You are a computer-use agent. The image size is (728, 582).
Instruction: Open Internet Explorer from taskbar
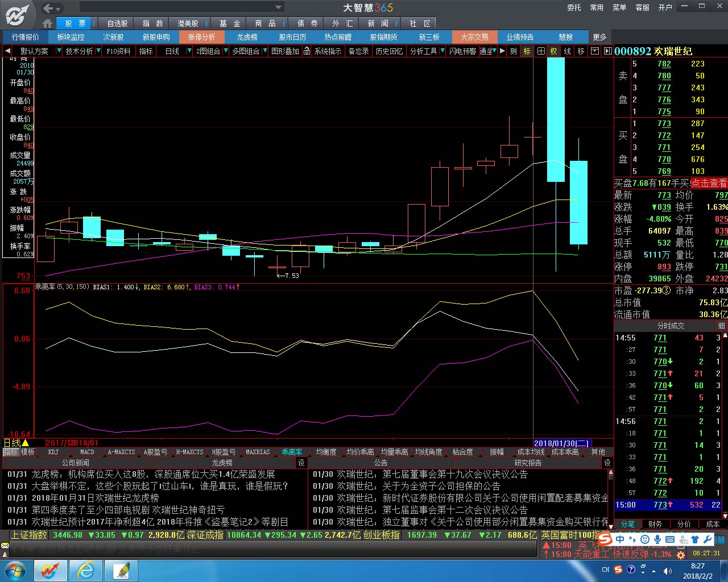pos(86,570)
